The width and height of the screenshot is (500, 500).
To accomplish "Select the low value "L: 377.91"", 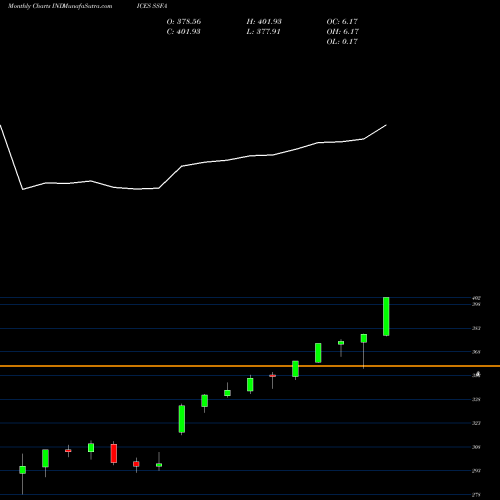I will [264, 32].
